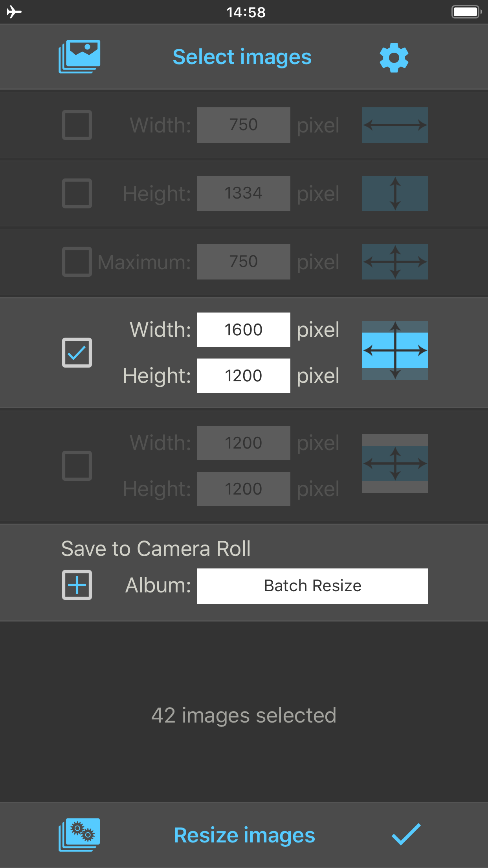Open settings with the gear icon
The image size is (488, 868).
pyautogui.click(x=394, y=57)
